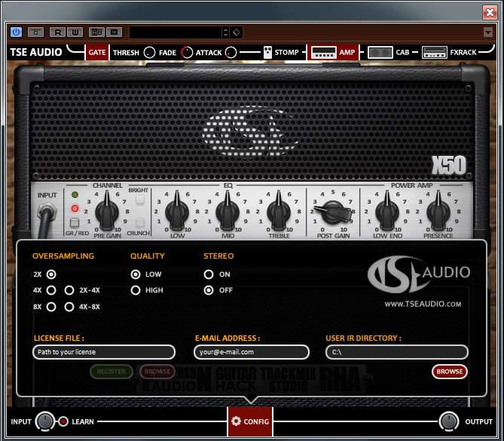Close the CONFIG panel tab
The width and height of the screenshot is (504, 441).
[x=250, y=421]
